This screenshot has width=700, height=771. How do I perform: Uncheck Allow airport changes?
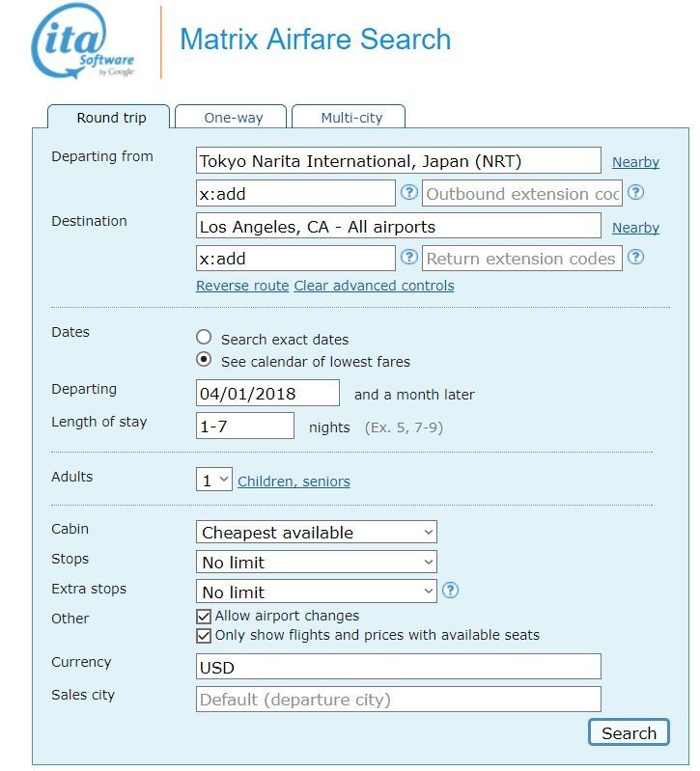tap(204, 616)
